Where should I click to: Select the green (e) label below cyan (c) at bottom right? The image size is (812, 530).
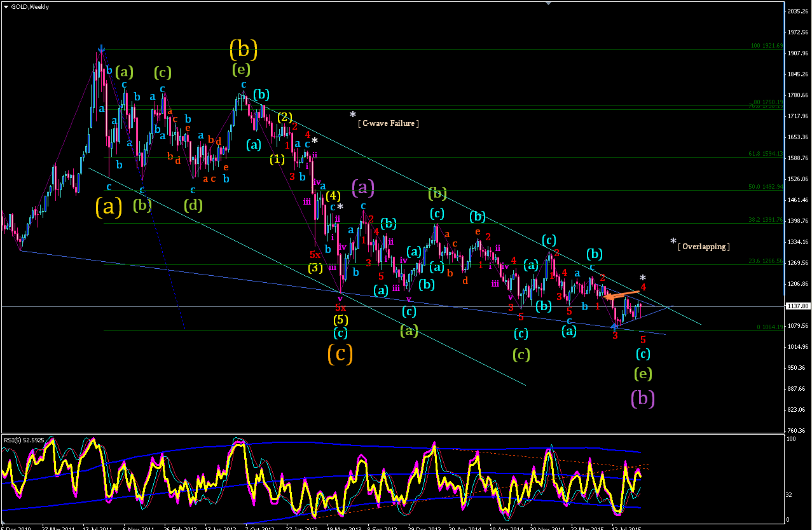(643, 373)
